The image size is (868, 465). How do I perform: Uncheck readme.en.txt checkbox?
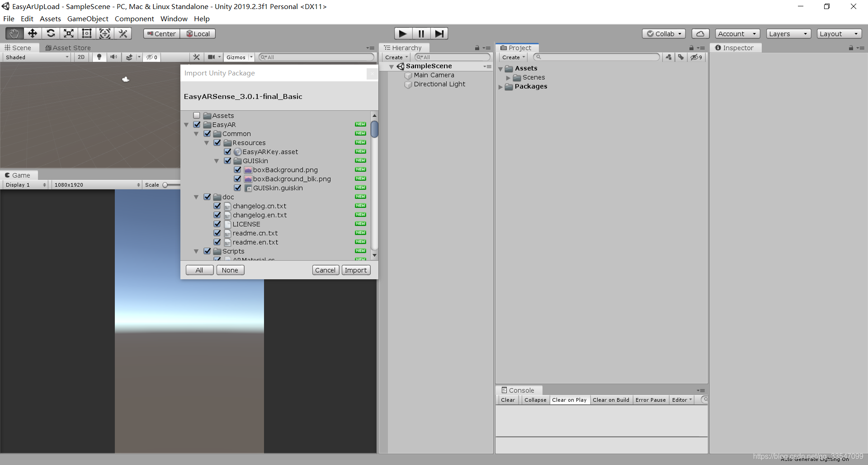click(x=217, y=242)
